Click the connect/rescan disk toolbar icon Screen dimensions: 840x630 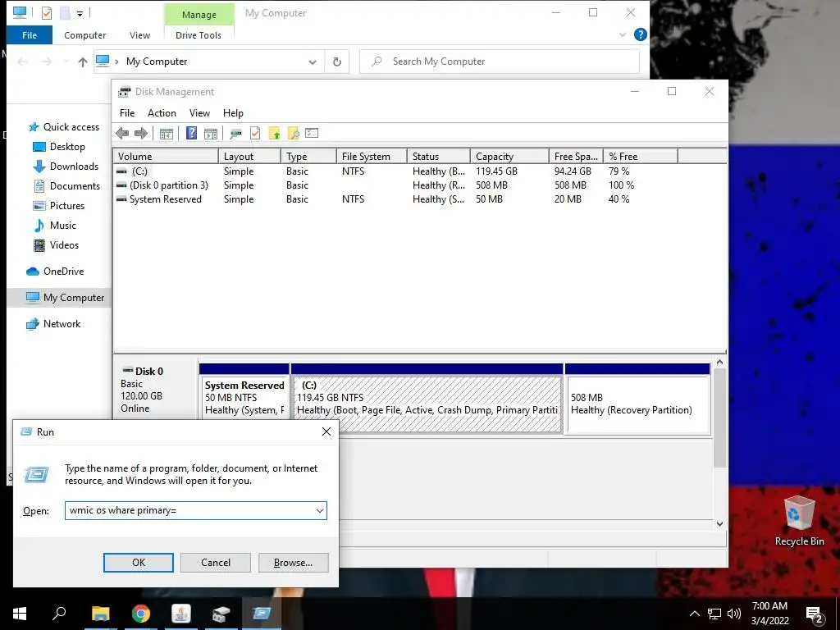[x=235, y=134]
